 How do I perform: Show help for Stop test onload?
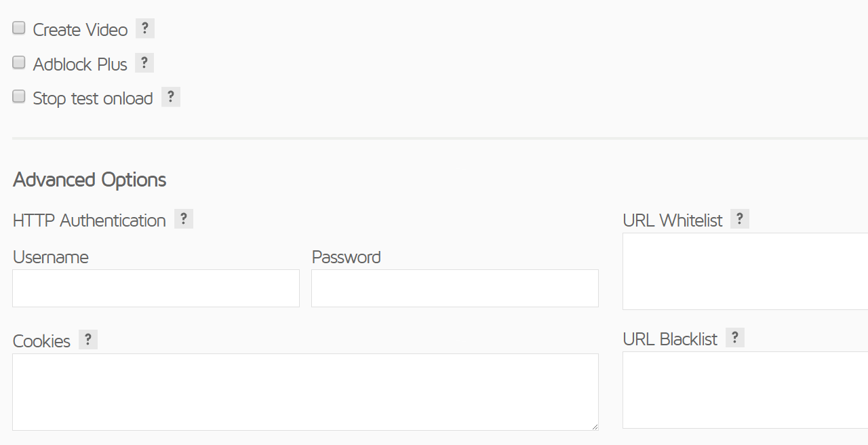coord(171,97)
